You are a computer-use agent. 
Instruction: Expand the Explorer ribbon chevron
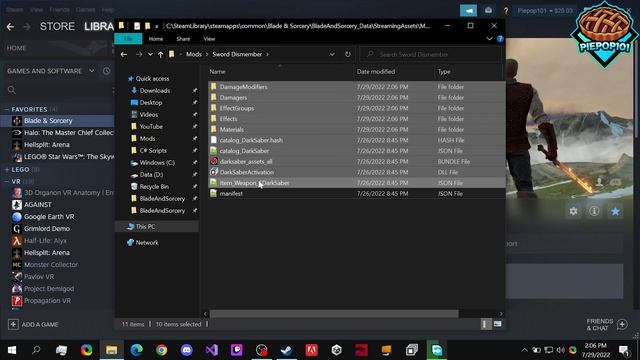(489, 39)
